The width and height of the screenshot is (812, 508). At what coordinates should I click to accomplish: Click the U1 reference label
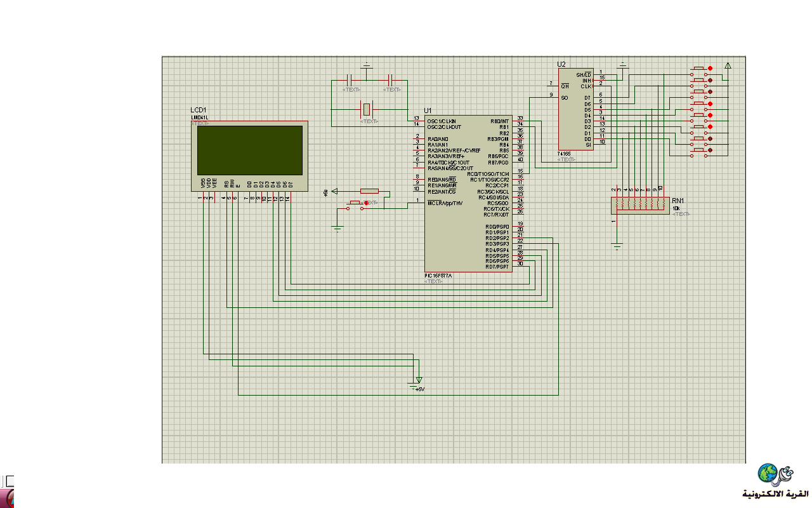tap(428, 111)
